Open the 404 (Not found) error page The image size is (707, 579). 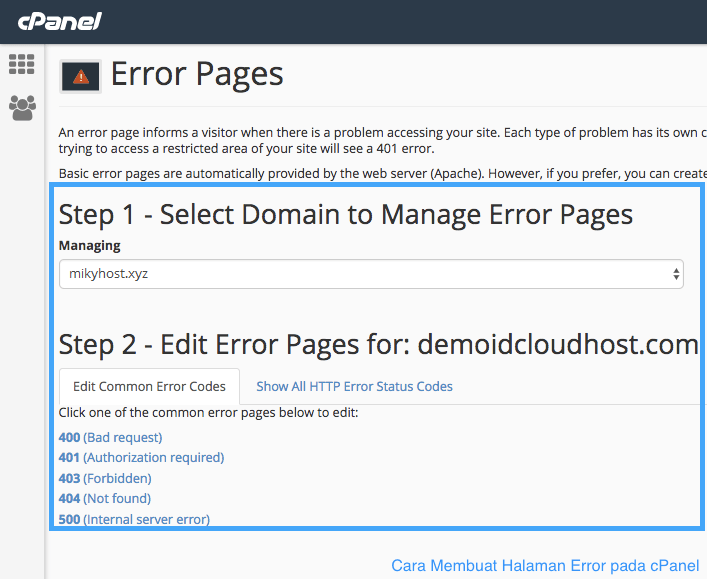[x=105, y=499]
